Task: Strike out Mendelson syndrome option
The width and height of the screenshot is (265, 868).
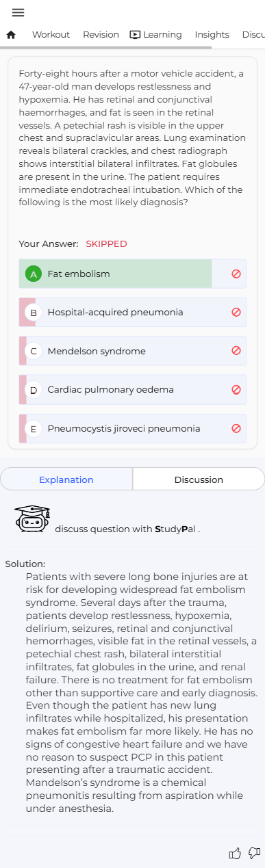Action: point(236,351)
